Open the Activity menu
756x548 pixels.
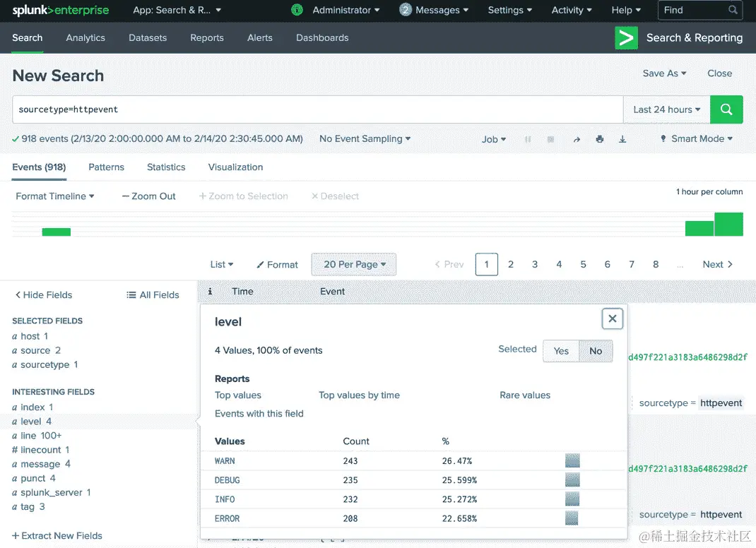(572, 10)
